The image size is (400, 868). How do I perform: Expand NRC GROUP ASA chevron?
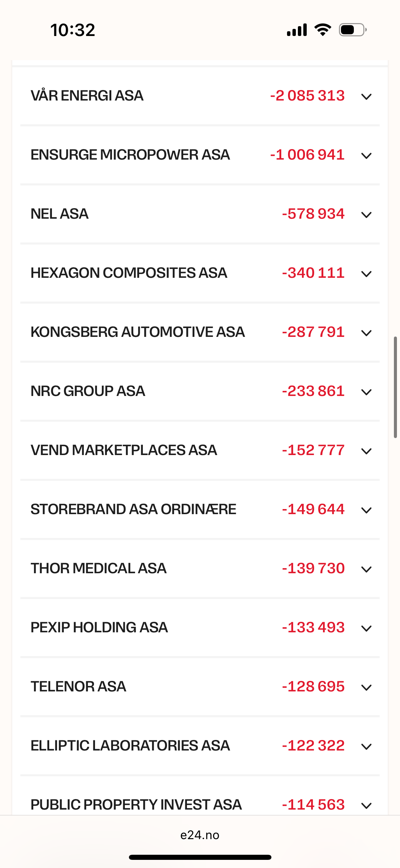366,392
